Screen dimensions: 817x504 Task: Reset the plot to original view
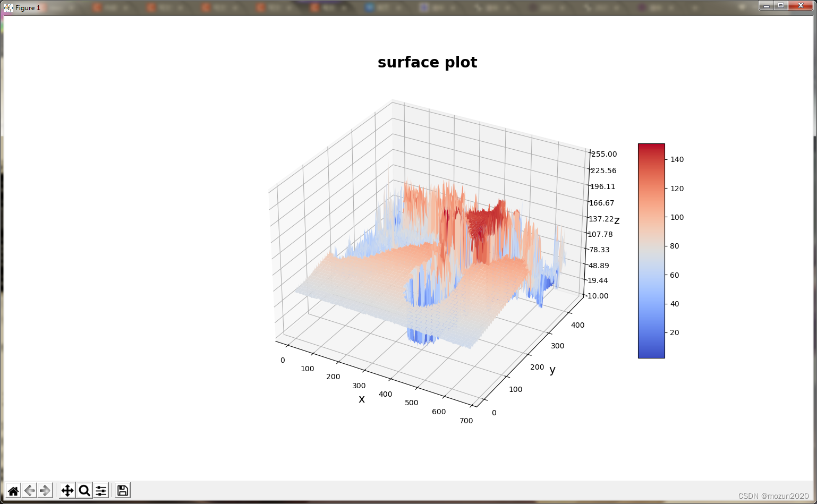point(13,491)
